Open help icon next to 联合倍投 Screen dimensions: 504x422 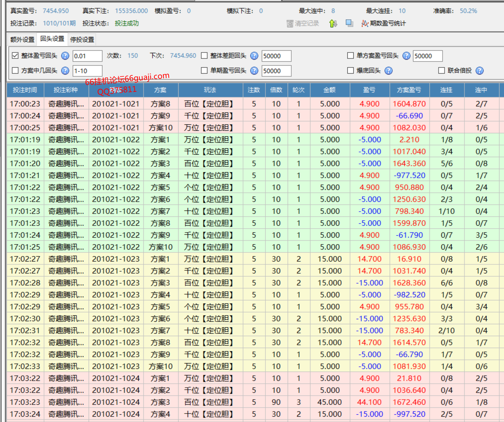(x=480, y=70)
